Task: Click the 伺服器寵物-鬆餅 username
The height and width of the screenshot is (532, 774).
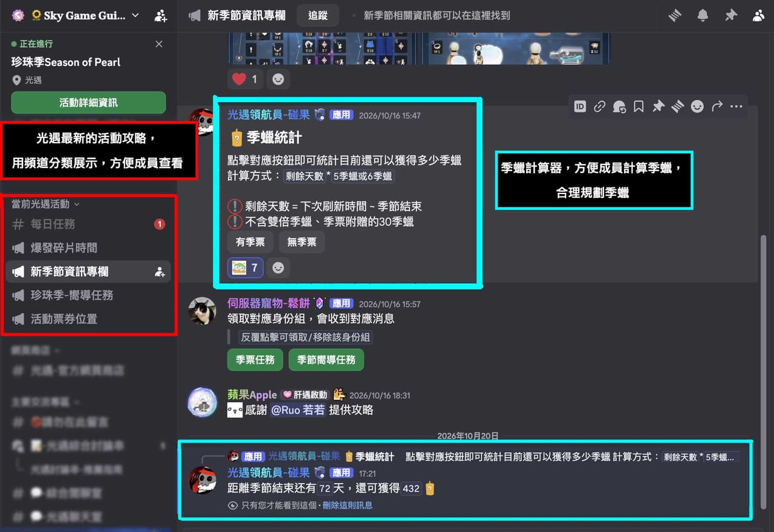Action: click(268, 303)
